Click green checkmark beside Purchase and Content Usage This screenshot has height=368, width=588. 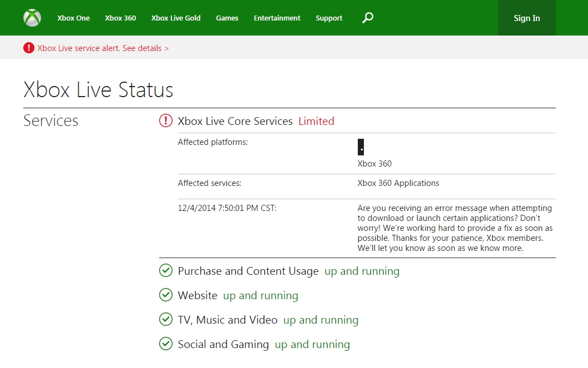pyautogui.click(x=166, y=270)
